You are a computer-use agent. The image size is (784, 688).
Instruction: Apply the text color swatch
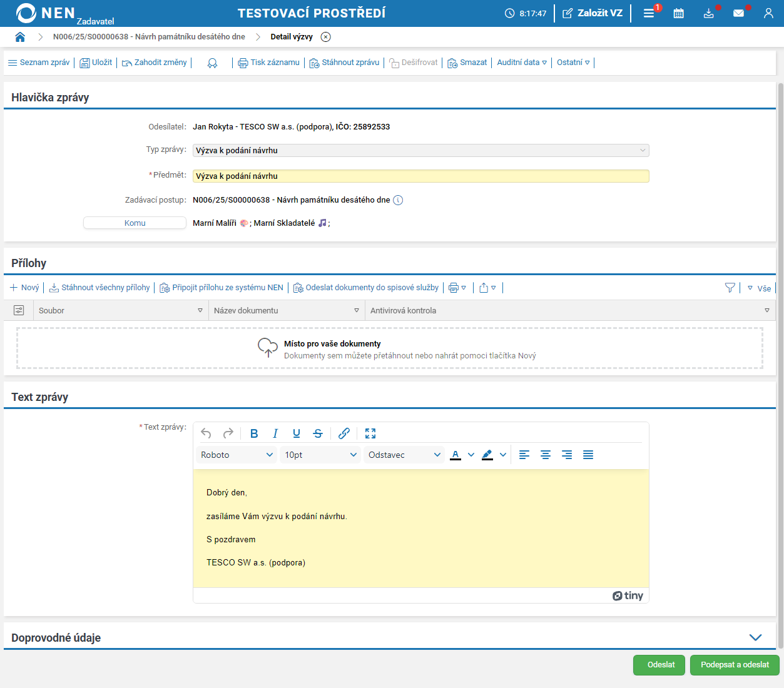click(x=456, y=455)
